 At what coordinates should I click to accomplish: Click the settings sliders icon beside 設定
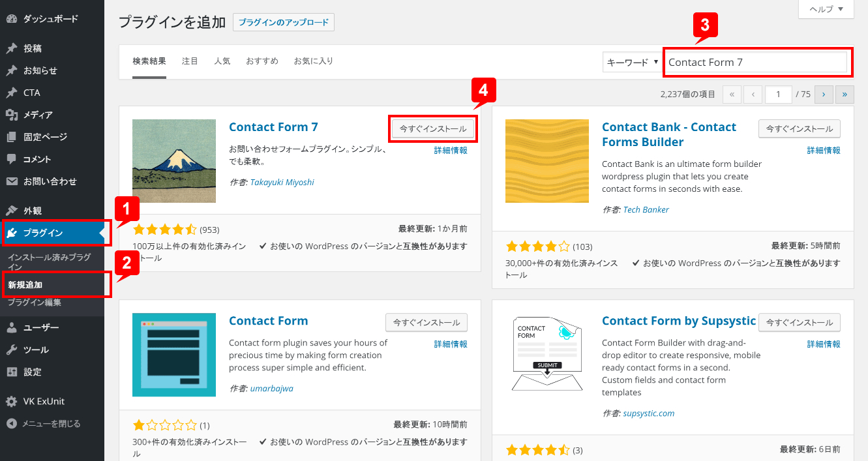pos(12,372)
